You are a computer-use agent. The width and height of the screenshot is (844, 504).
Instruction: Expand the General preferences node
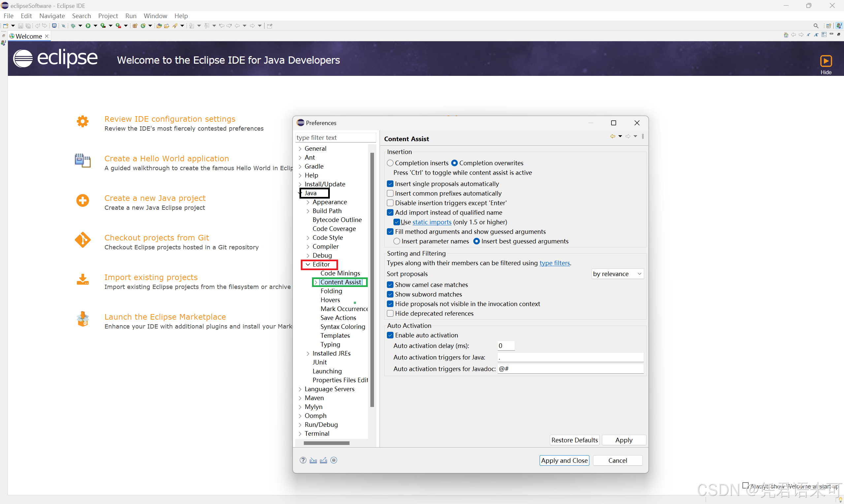click(300, 149)
